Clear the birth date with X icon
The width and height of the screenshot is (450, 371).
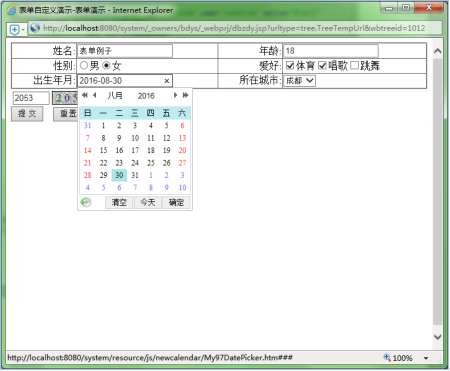pyautogui.click(x=167, y=81)
